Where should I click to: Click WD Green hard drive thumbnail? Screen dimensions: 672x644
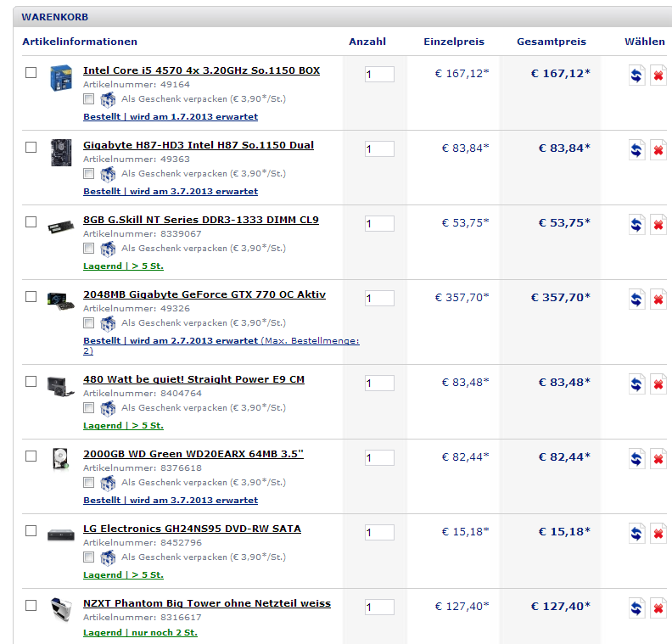[61, 459]
